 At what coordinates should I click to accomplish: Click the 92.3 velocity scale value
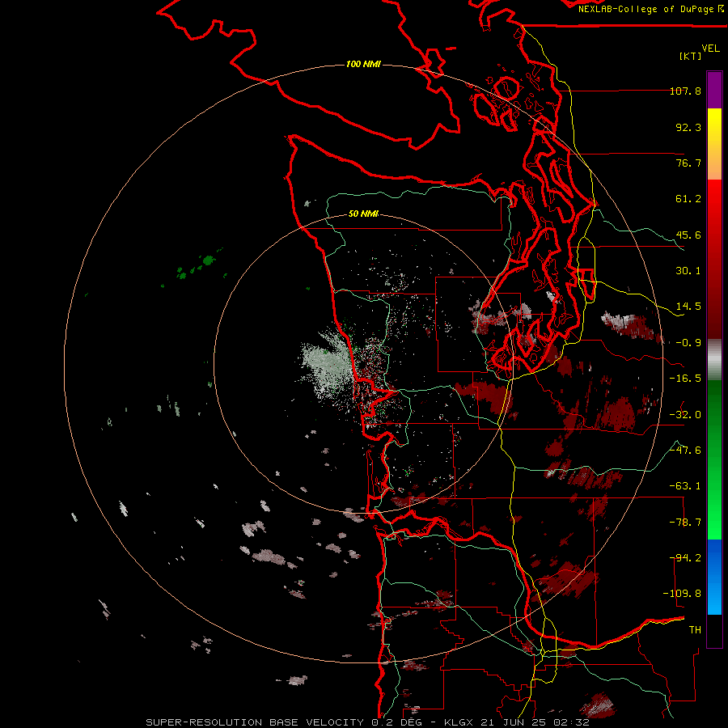click(688, 127)
